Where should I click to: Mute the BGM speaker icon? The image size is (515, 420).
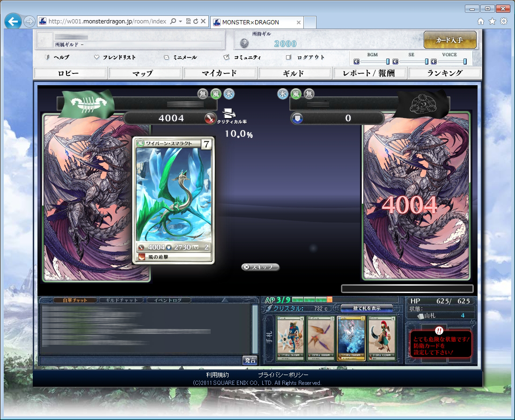[356, 61]
